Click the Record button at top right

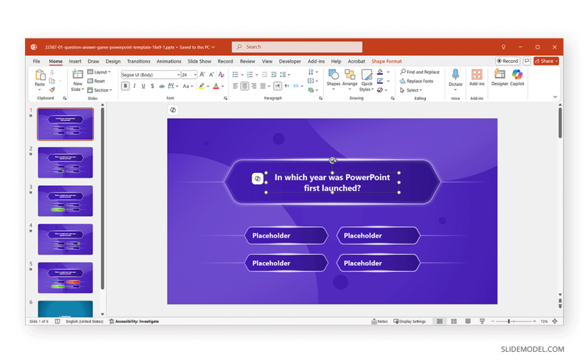tap(508, 61)
